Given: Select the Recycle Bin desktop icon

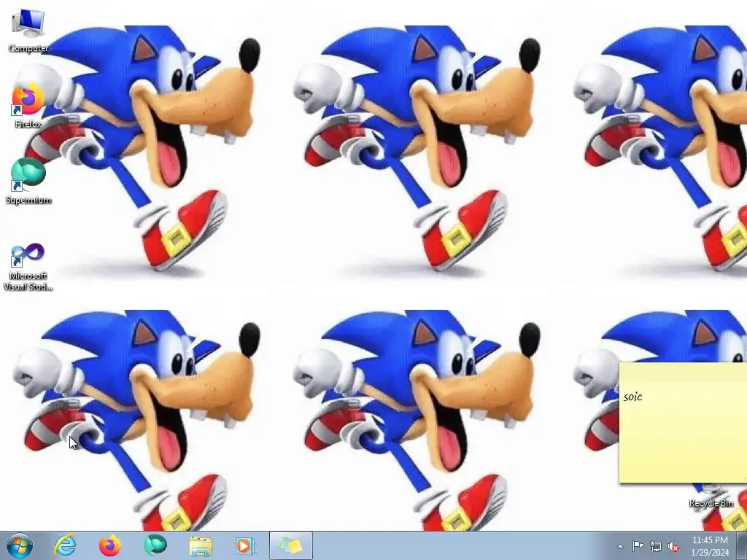Looking at the screenshot, I should [x=711, y=496].
